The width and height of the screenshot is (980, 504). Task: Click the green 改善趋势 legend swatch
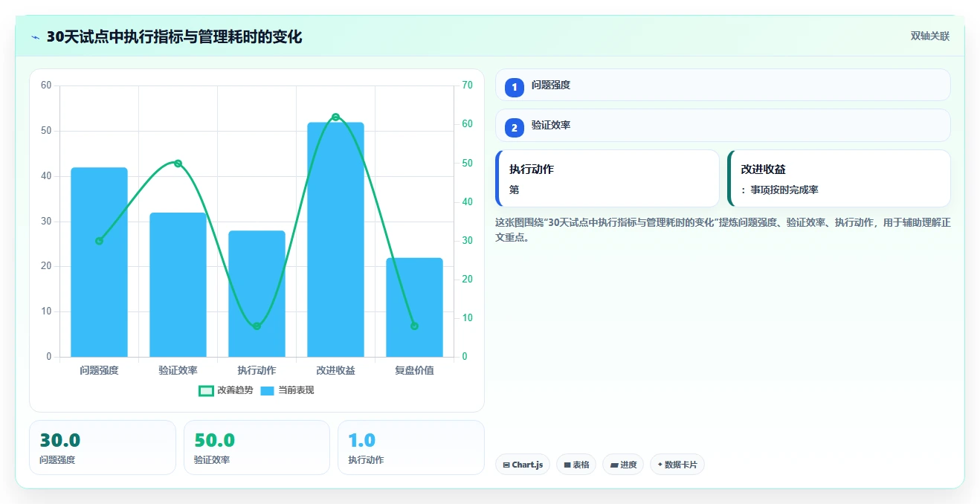pos(206,391)
